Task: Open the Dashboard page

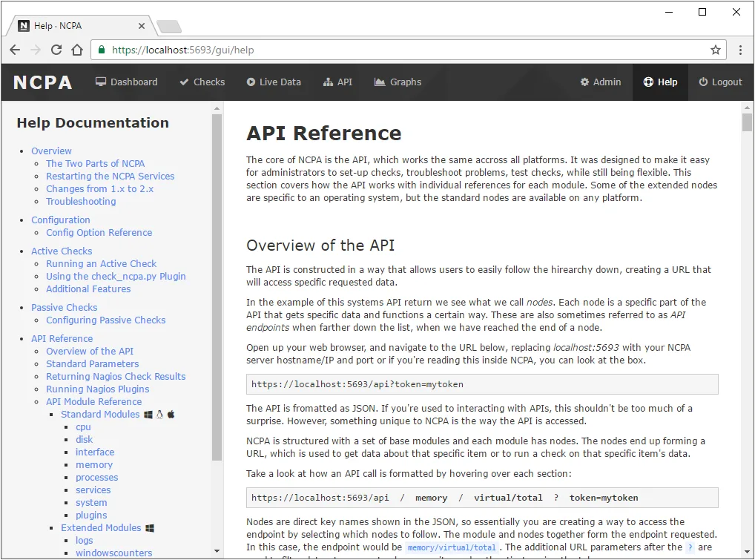Action: [127, 82]
